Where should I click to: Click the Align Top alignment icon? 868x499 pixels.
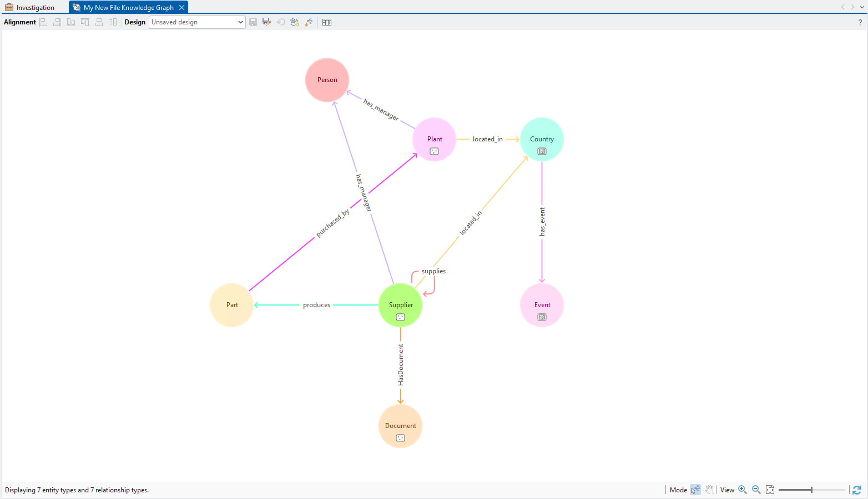coord(85,22)
